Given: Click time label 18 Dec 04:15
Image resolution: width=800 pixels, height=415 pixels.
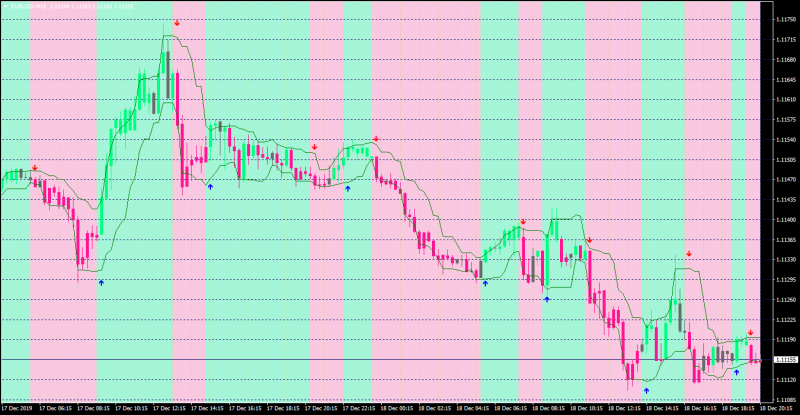Looking at the screenshot, I should (x=473, y=408).
